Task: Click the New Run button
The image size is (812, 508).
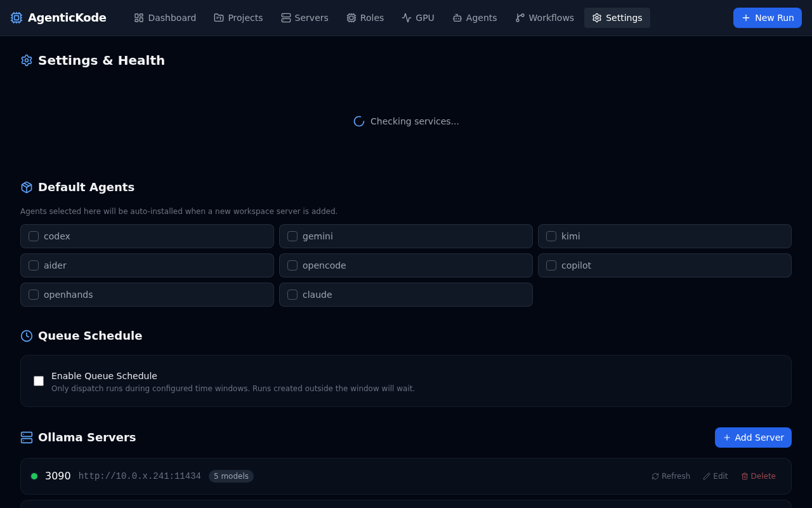Action: [x=767, y=17]
